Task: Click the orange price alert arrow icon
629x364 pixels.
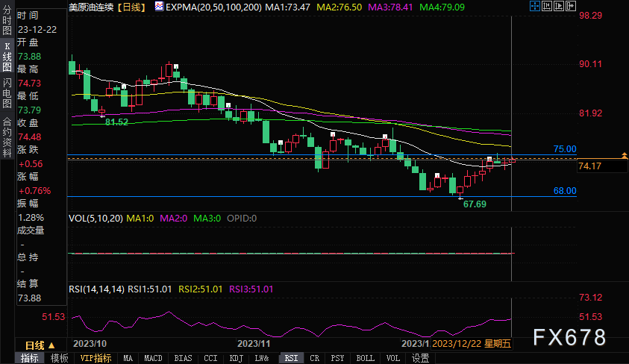Action: [625, 155]
